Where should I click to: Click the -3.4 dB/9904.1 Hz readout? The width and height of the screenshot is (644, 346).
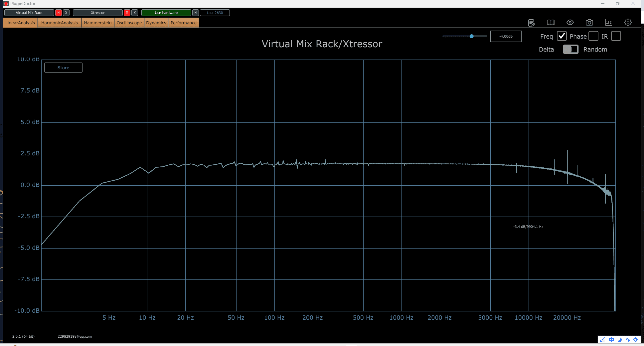pyautogui.click(x=528, y=227)
